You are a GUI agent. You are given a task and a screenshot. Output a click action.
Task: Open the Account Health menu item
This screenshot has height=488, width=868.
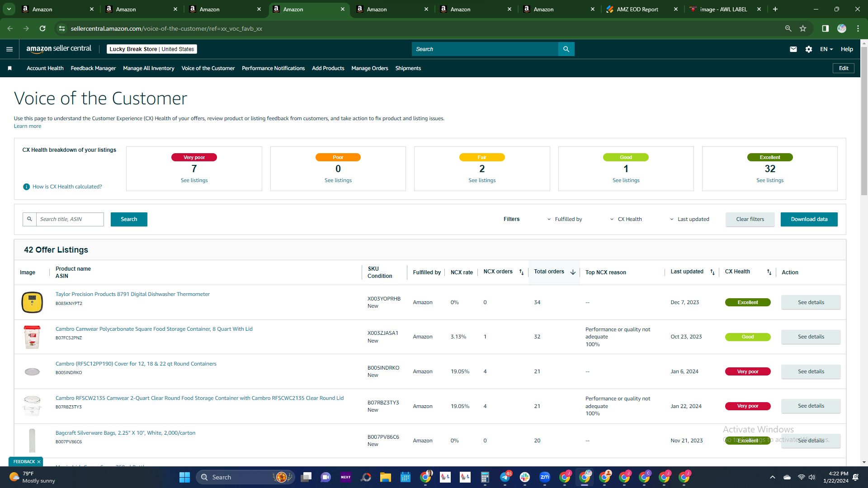coord(45,68)
